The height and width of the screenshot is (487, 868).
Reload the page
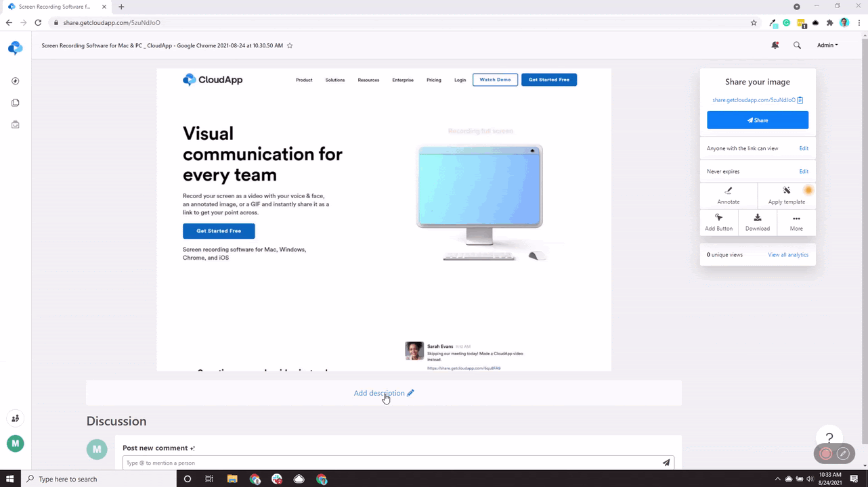coord(38,22)
